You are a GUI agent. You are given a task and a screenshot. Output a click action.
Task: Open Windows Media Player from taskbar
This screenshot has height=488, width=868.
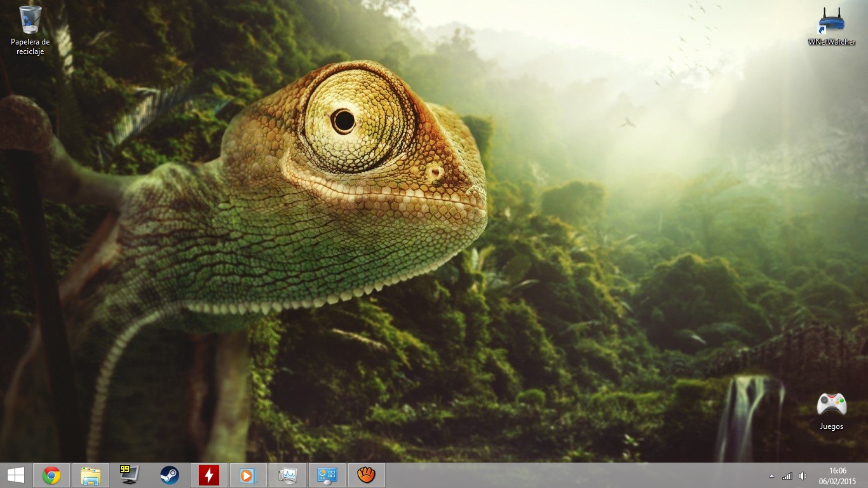248,475
